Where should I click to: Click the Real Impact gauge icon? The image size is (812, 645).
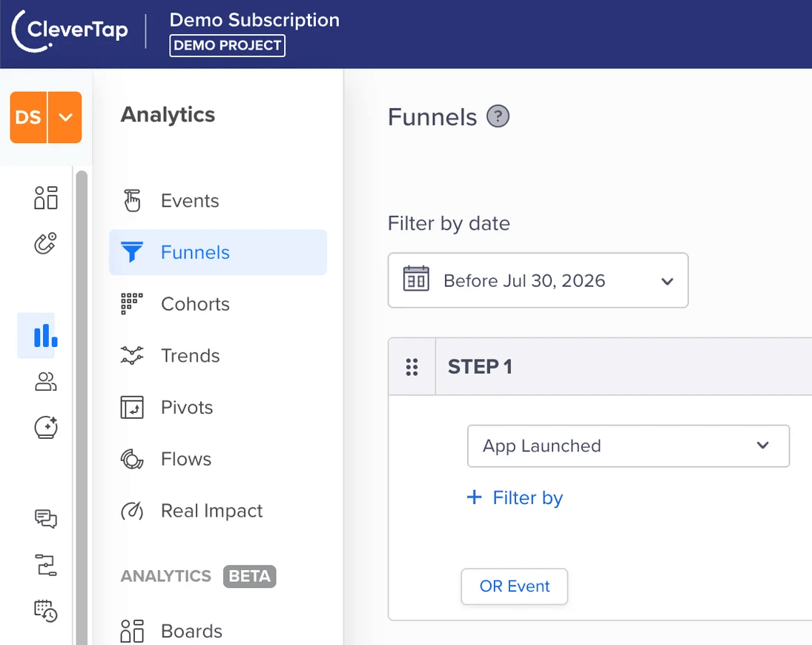pos(131,511)
